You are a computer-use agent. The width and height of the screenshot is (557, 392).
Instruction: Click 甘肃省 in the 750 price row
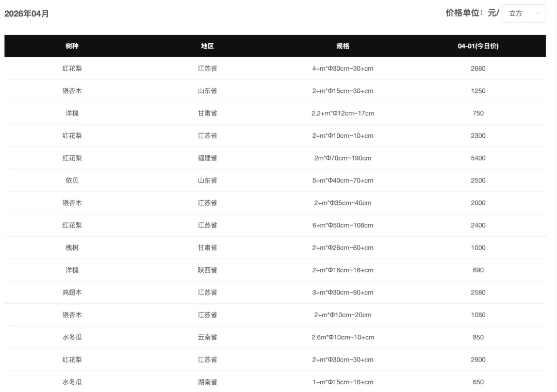point(207,113)
